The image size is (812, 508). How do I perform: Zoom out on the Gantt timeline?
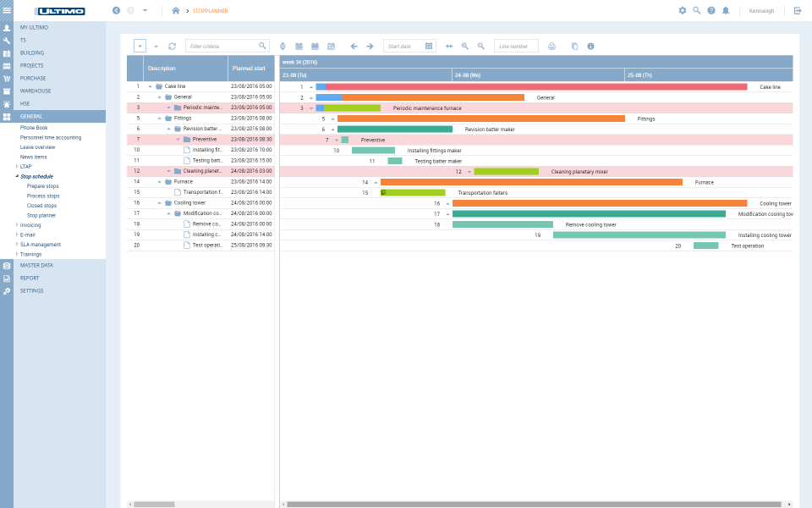480,46
